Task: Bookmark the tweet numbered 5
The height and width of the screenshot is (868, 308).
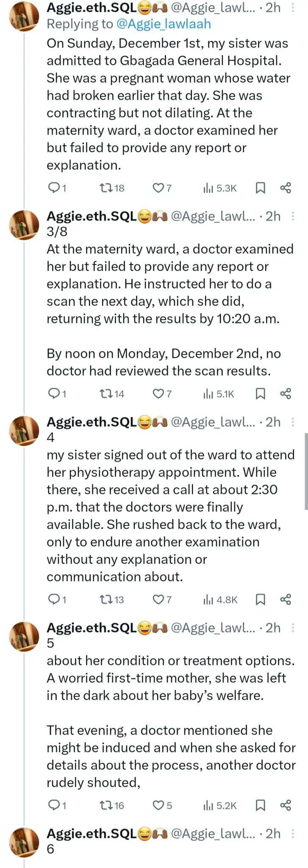Action: [260, 805]
